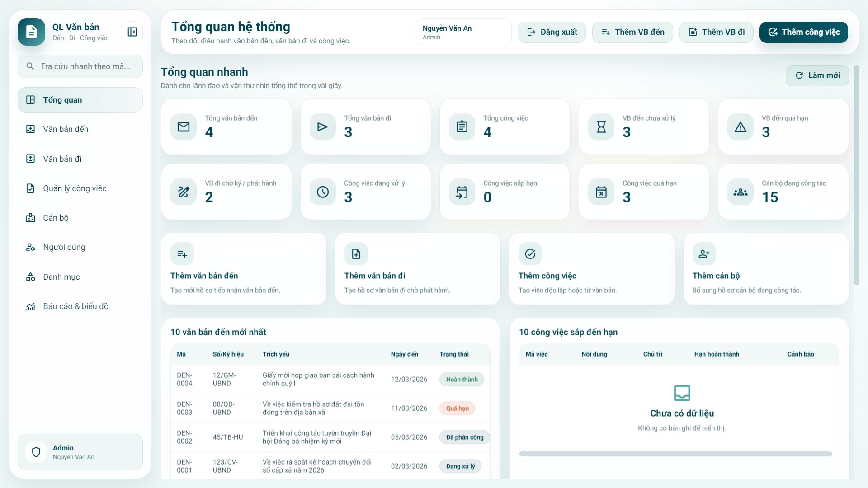The height and width of the screenshot is (488, 868).
Task: Click the send arrow icon for Tổng văn bản đi
Action: 322,127
